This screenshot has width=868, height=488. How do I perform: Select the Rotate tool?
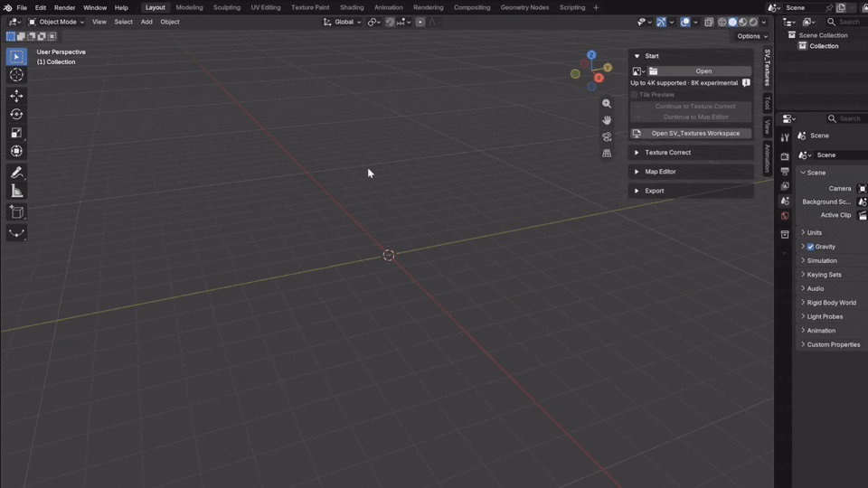coord(16,114)
